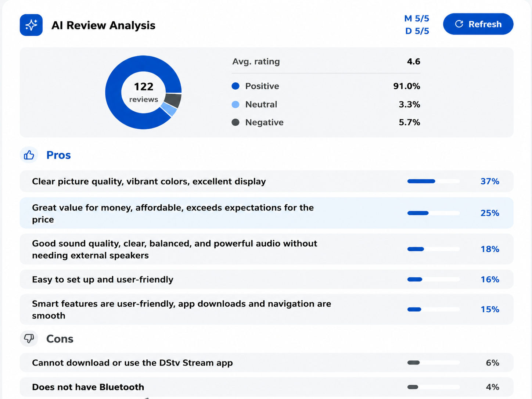
Task: Click the 122 reviews donut chart
Action: click(x=143, y=92)
